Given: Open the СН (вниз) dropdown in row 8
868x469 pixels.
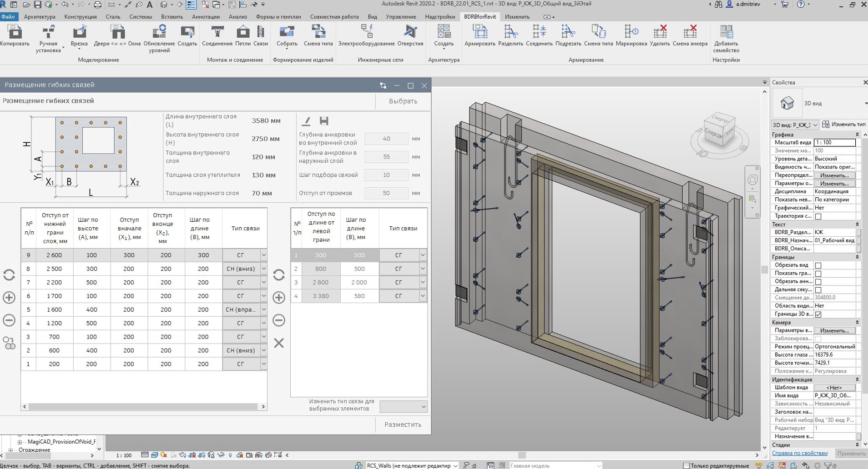Looking at the screenshot, I should pyautogui.click(x=263, y=269).
